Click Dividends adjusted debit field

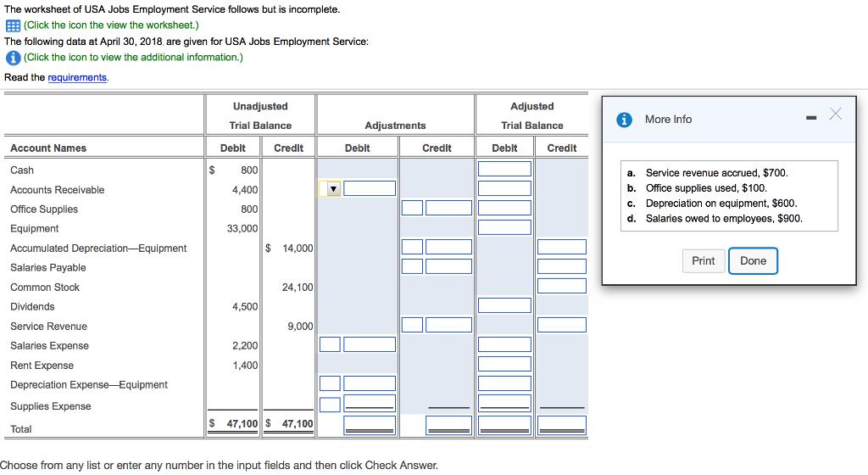pos(504,305)
